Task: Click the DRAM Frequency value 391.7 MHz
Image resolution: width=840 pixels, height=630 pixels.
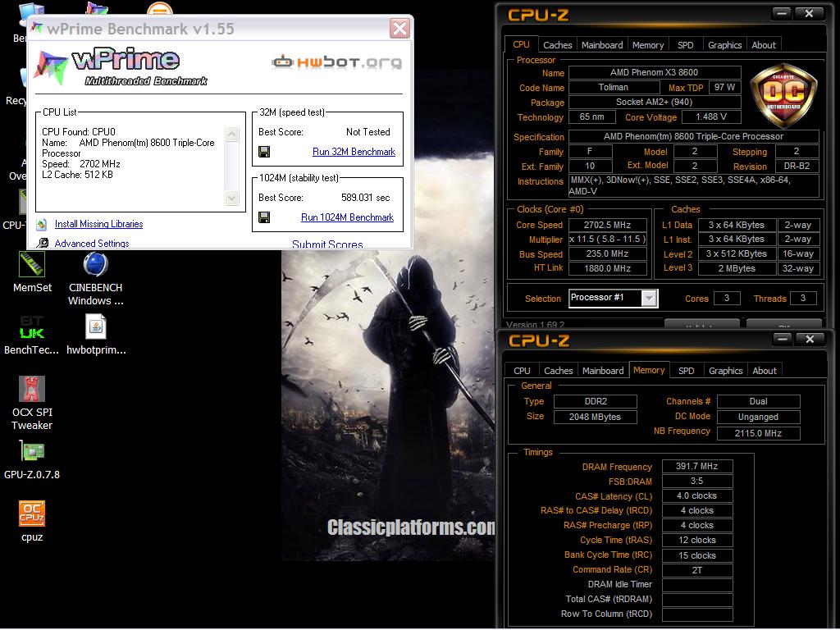Action: [x=697, y=466]
